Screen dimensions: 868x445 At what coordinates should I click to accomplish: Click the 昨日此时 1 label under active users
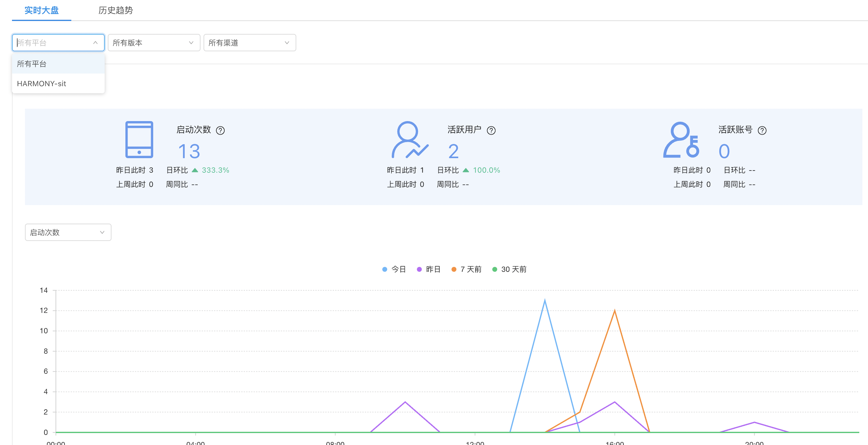pyautogui.click(x=405, y=170)
